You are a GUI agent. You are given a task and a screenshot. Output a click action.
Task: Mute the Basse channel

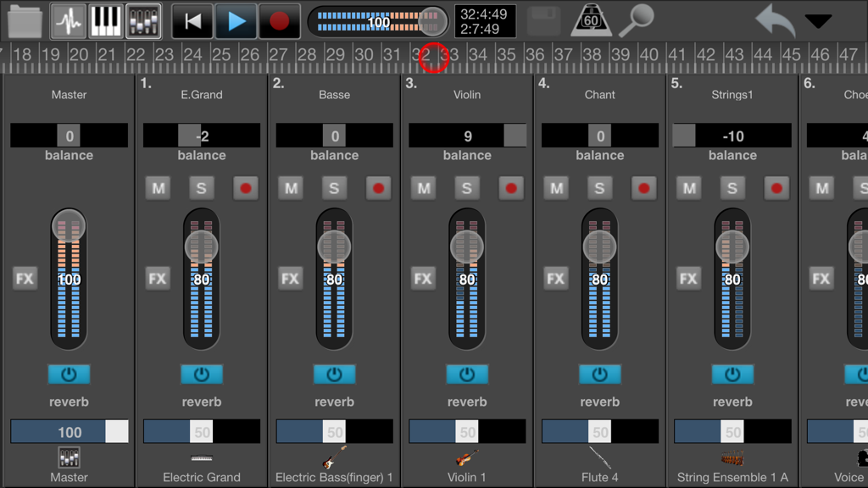click(291, 188)
